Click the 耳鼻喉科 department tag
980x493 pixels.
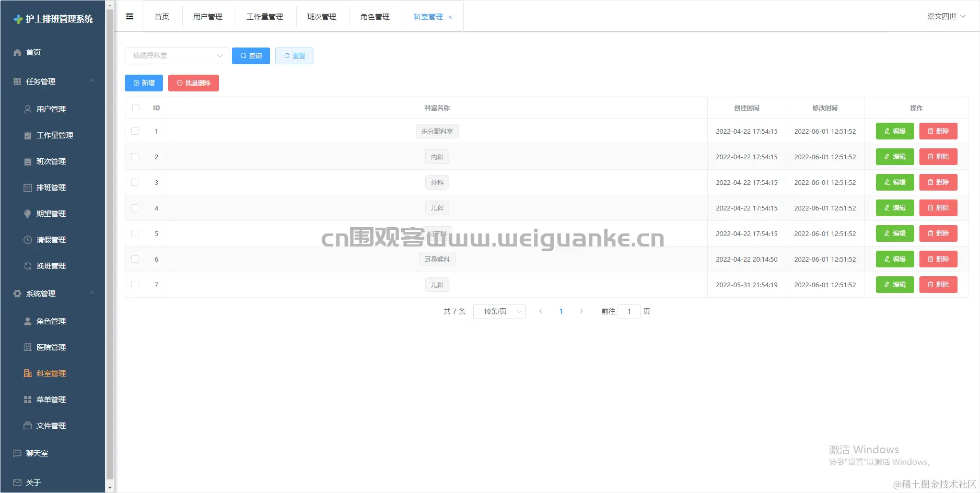[x=437, y=259]
